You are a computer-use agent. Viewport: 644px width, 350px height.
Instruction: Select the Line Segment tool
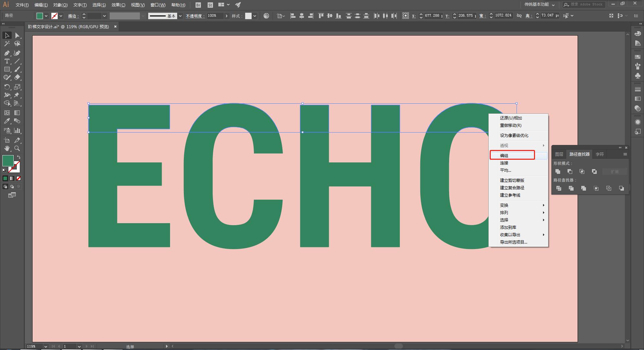click(x=17, y=61)
